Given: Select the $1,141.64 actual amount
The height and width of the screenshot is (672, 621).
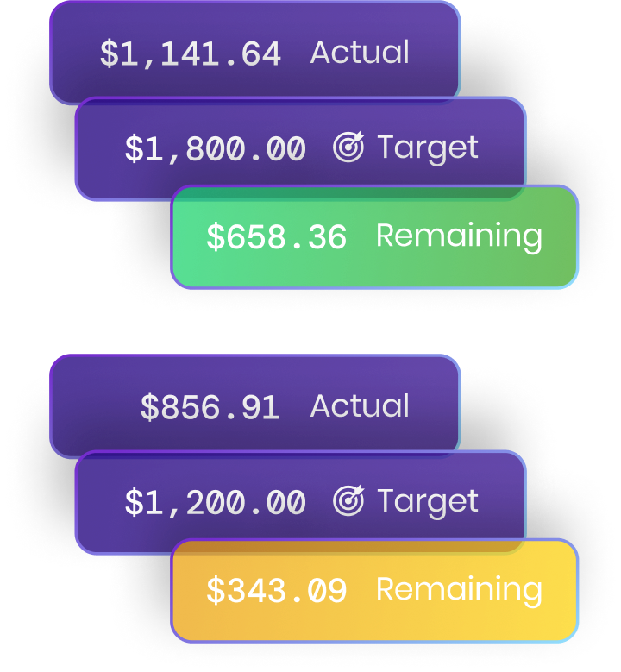Looking at the screenshot, I should [x=191, y=53].
